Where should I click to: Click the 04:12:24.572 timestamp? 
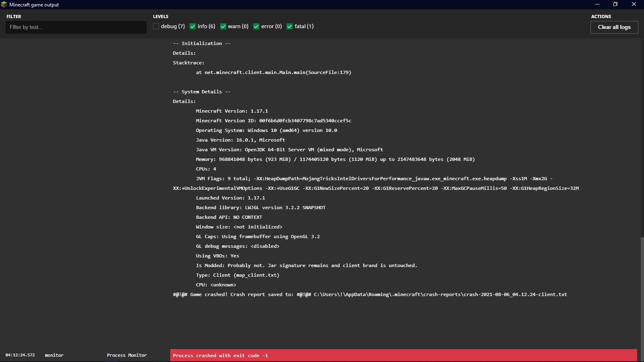click(20, 355)
